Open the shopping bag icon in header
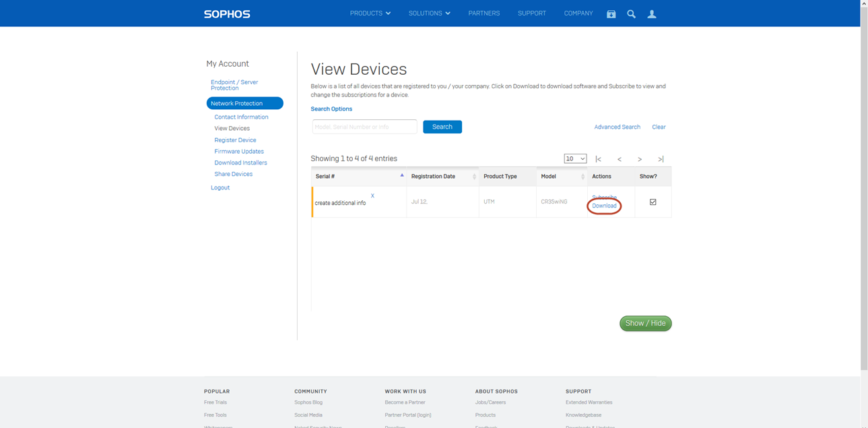Screen dimensions: 868x428 tap(611, 13)
